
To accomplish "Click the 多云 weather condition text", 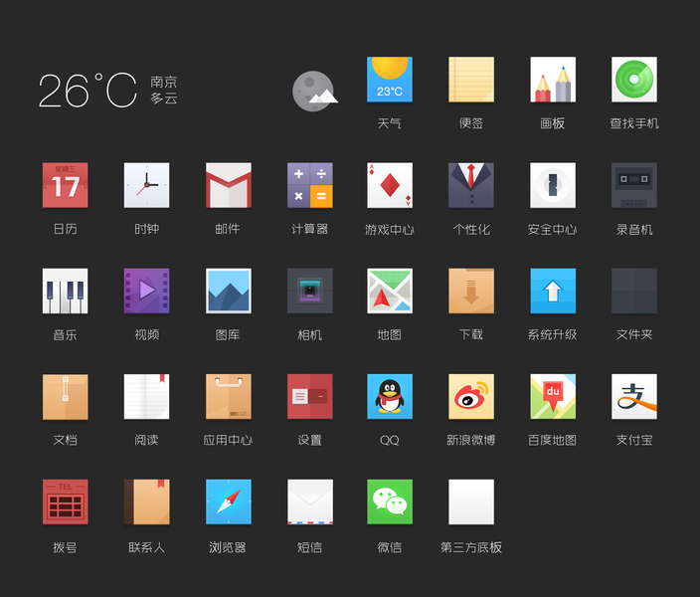I will coord(164,99).
